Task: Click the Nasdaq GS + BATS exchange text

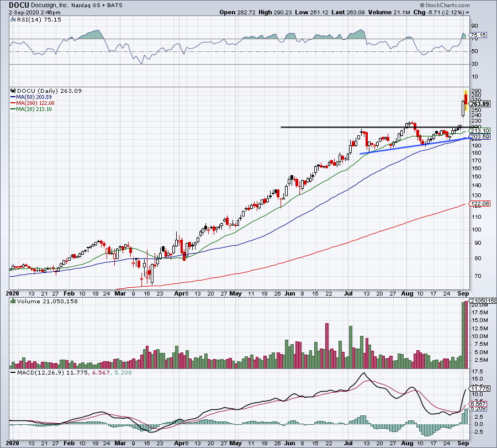Action: pyautogui.click(x=97, y=5)
